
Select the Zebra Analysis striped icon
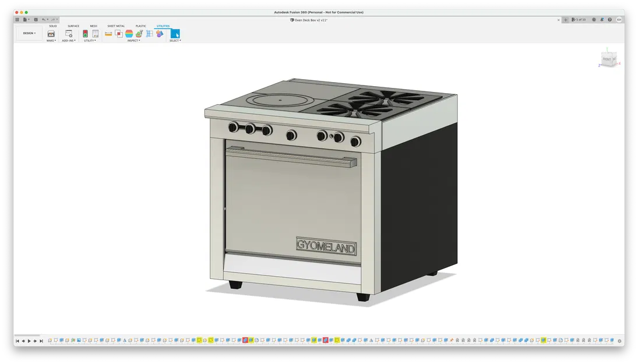(129, 34)
